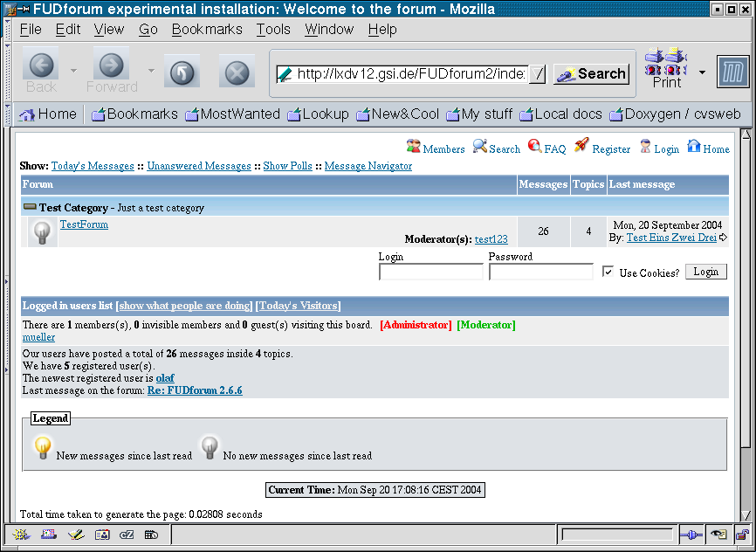The height and width of the screenshot is (552, 756).
Task: Click the Login submit button
Action: pyautogui.click(x=705, y=272)
